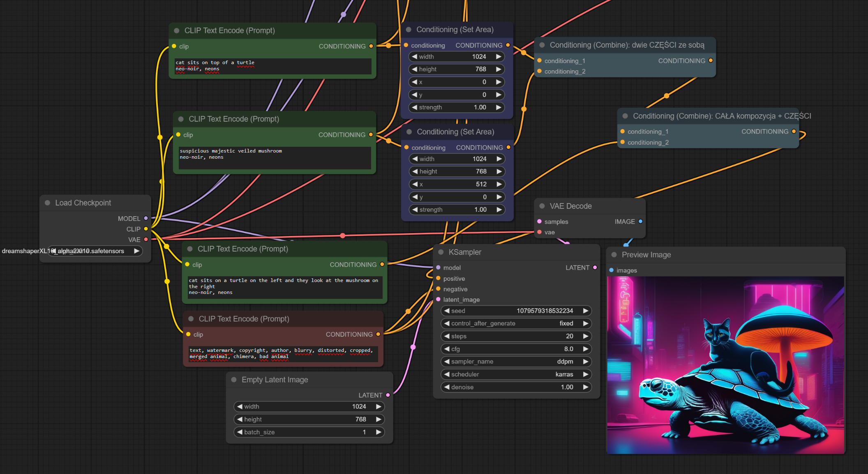Click the images input socket on Preview Image
This screenshot has height=474, width=868.
(x=612, y=270)
